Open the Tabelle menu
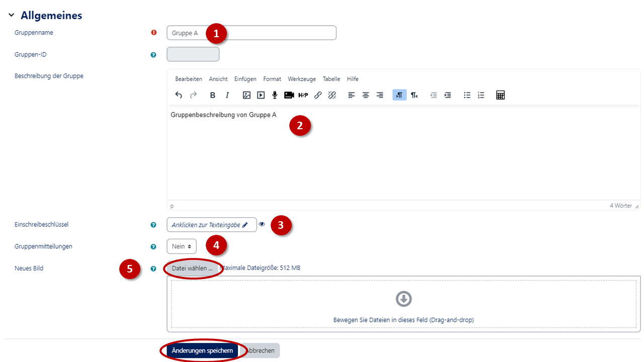The width and height of the screenshot is (644, 362). tap(331, 79)
